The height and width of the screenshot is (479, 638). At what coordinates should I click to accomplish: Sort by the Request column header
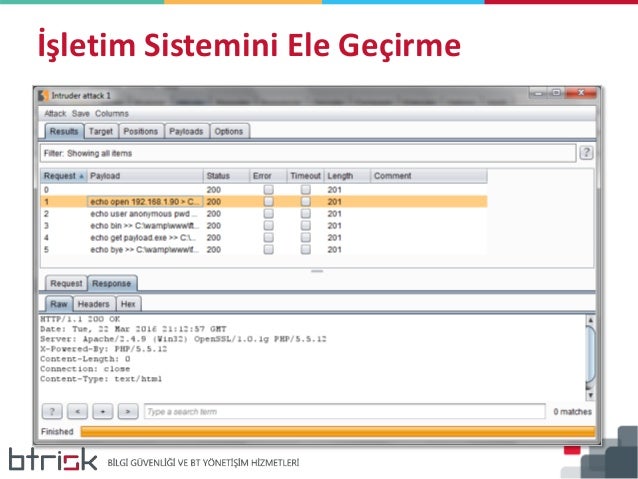click(x=63, y=176)
